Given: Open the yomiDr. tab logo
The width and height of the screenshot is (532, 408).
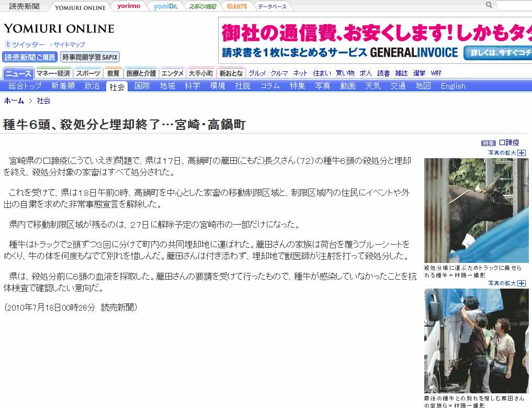Looking at the screenshot, I should (165, 6).
